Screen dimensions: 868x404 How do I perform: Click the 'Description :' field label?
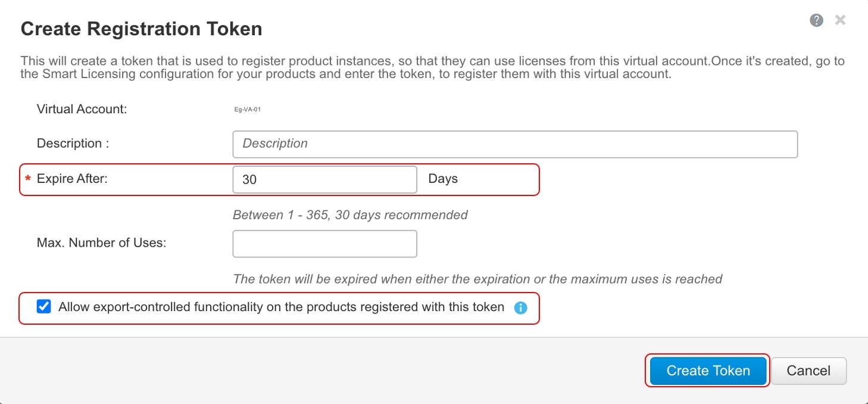pyautogui.click(x=73, y=144)
